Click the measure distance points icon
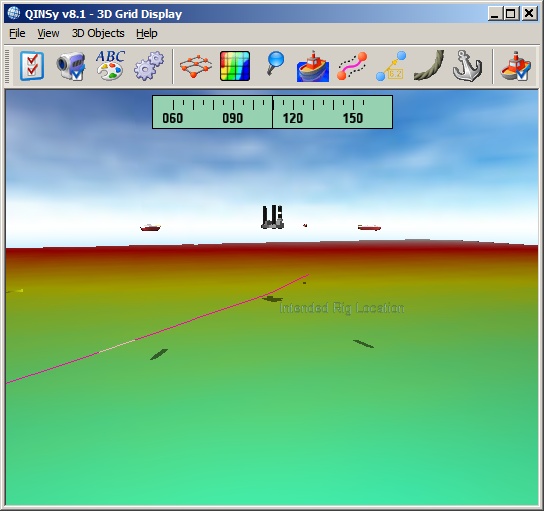544x511 pixels. point(391,66)
